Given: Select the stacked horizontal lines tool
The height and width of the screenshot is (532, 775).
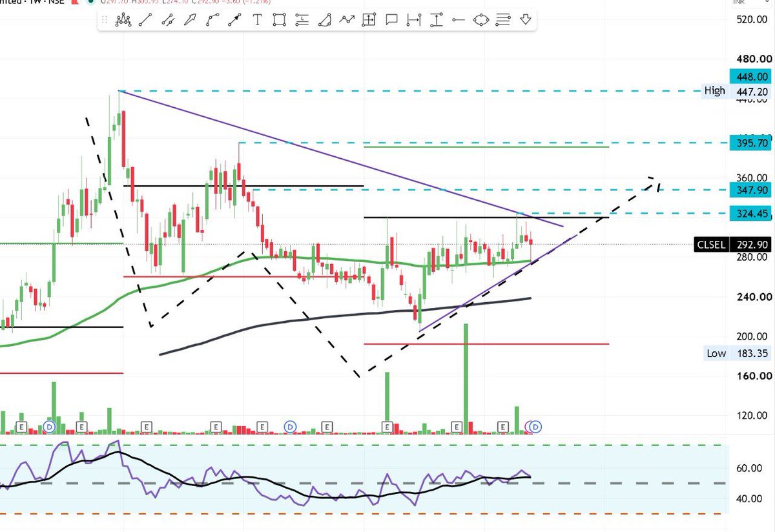Looking at the screenshot, I should tap(504, 20).
